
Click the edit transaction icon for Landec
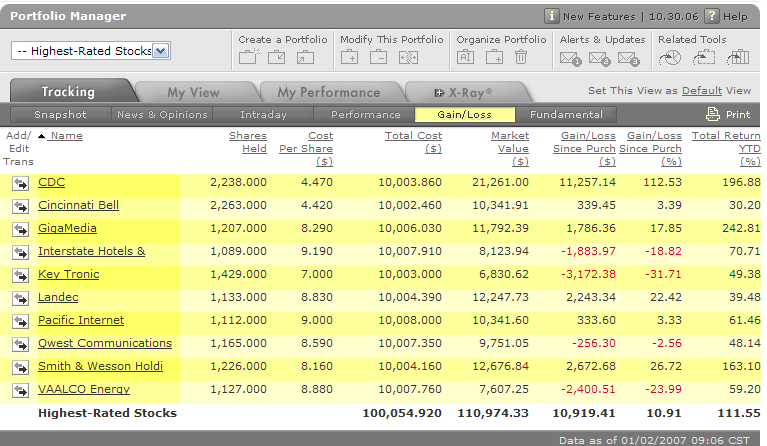click(20, 298)
